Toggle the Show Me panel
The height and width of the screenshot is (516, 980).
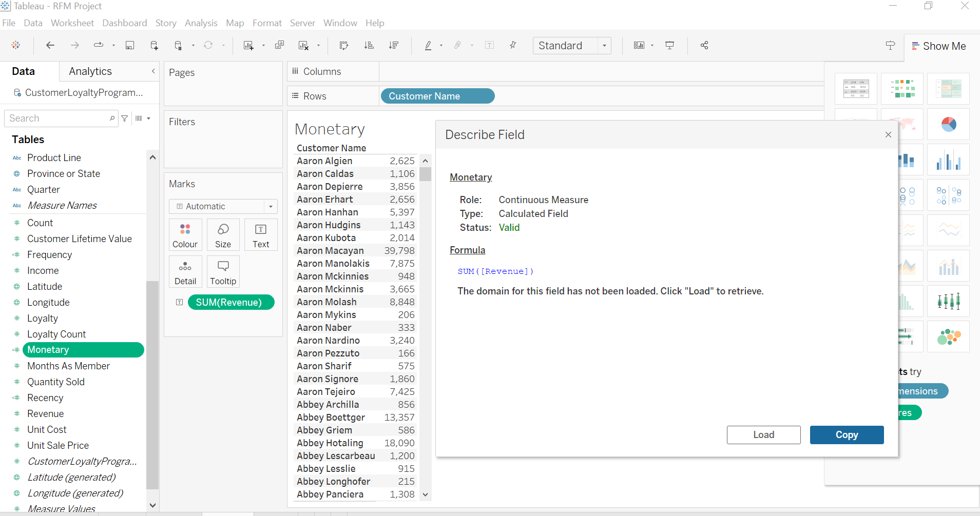point(939,46)
